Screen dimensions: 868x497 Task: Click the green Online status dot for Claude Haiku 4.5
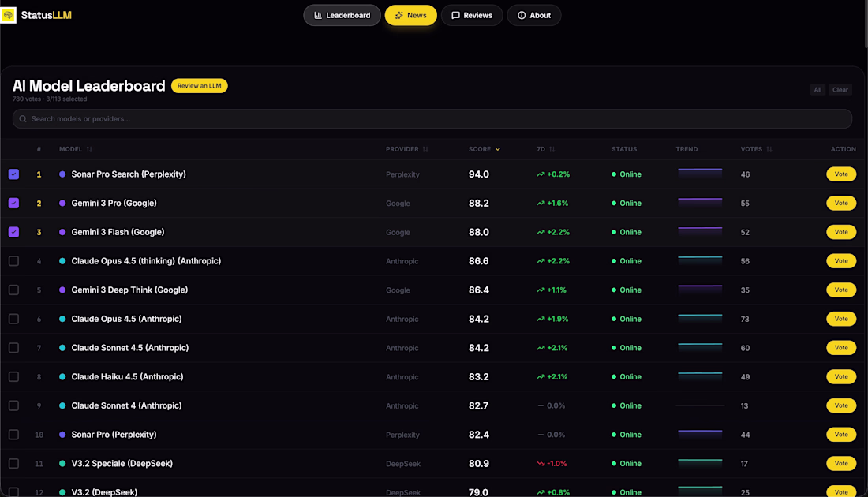click(x=614, y=377)
